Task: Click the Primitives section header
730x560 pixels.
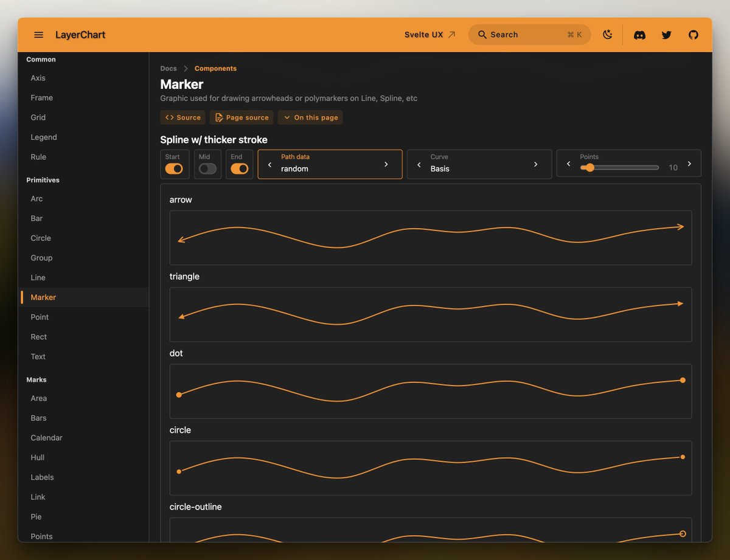Action: click(x=43, y=180)
